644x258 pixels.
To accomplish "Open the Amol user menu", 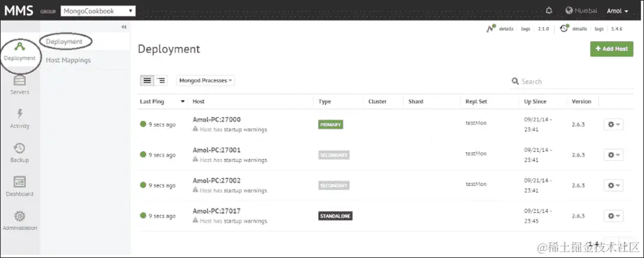I will [618, 11].
